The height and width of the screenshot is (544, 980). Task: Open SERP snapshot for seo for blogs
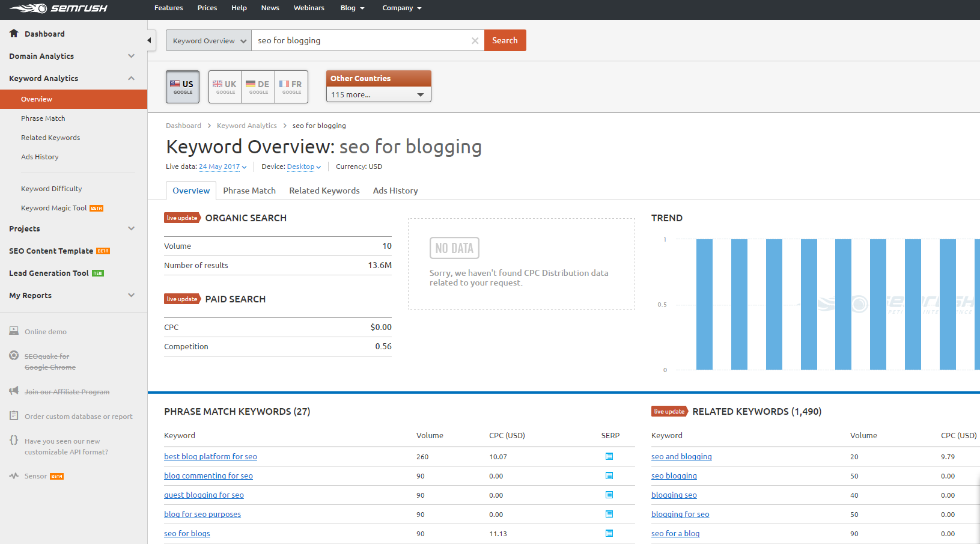(x=609, y=534)
